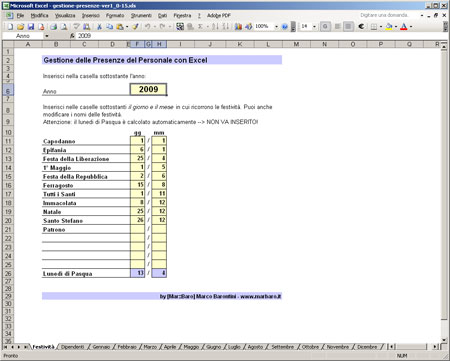Run the spelling check icon
The width and height of the screenshot is (450, 361).
pos(76,27)
